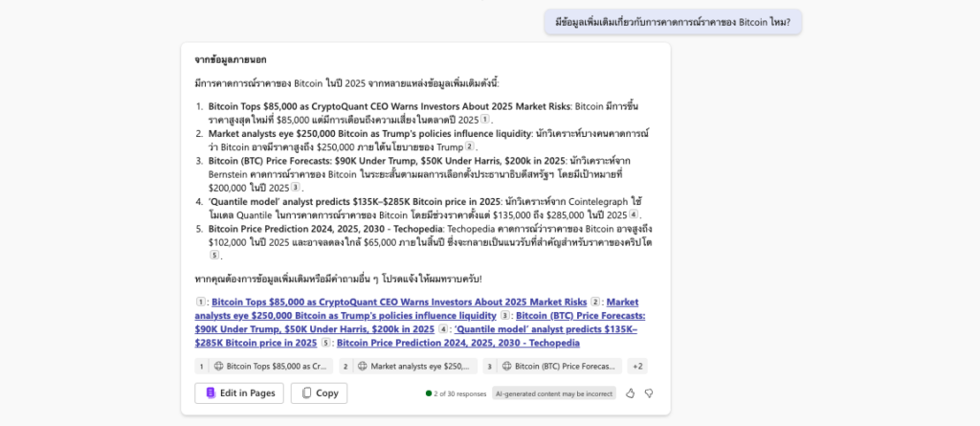Open source chip 1 Bitcoin Tops $85,000
This screenshot has width=980, height=426.
tap(264, 366)
